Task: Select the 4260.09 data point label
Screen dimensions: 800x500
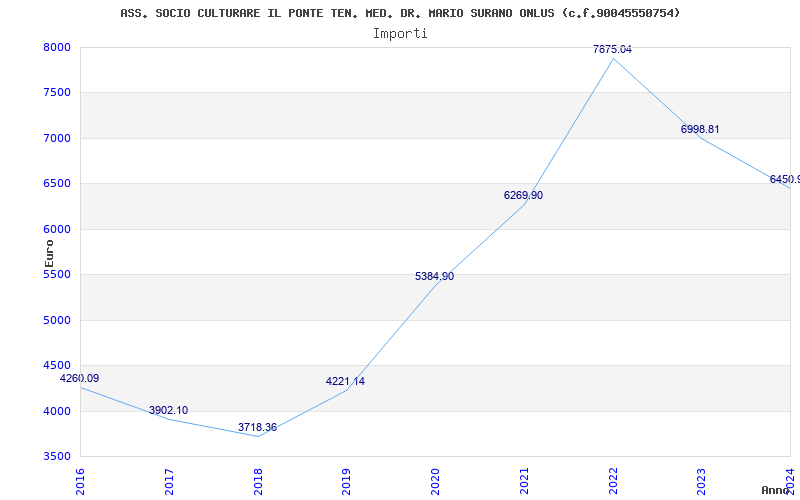Action: [x=80, y=379]
